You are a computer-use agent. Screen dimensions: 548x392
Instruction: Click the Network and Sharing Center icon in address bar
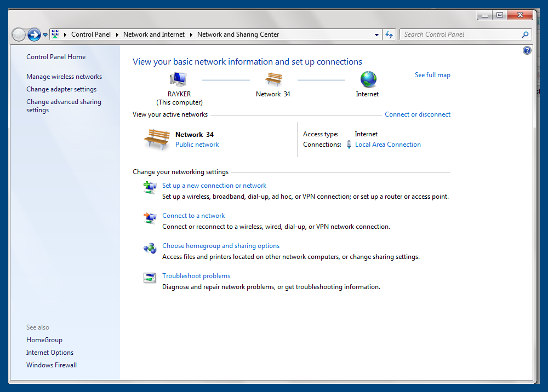(55, 34)
